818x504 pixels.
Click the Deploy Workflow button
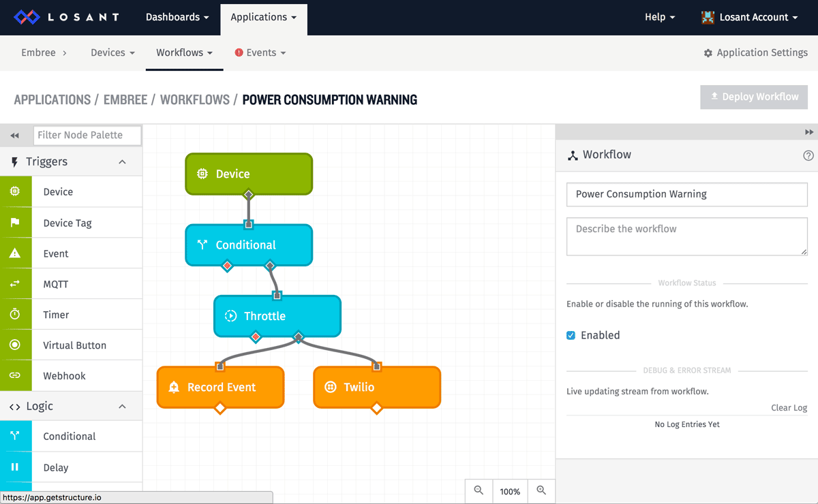coord(753,97)
